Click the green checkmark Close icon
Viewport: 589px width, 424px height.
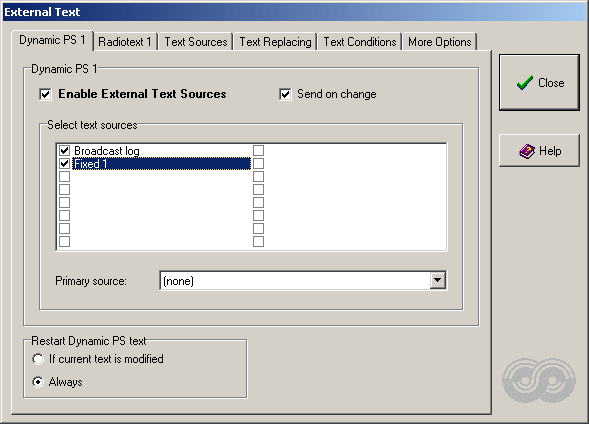click(524, 83)
